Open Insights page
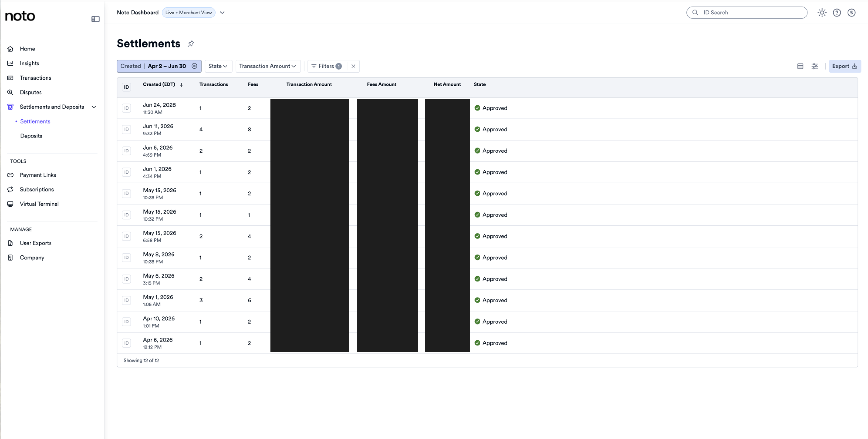Image resolution: width=868 pixels, height=439 pixels. [29, 63]
